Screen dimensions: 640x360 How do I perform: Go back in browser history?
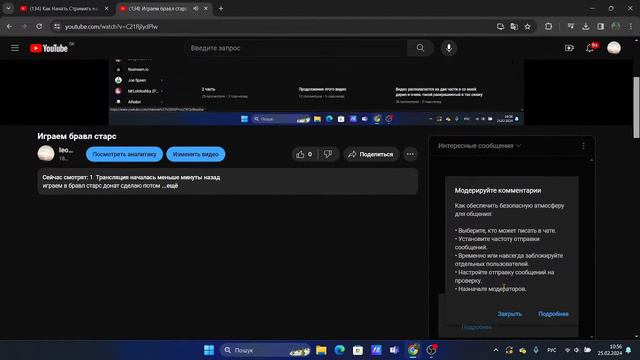(x=9, y=27)
